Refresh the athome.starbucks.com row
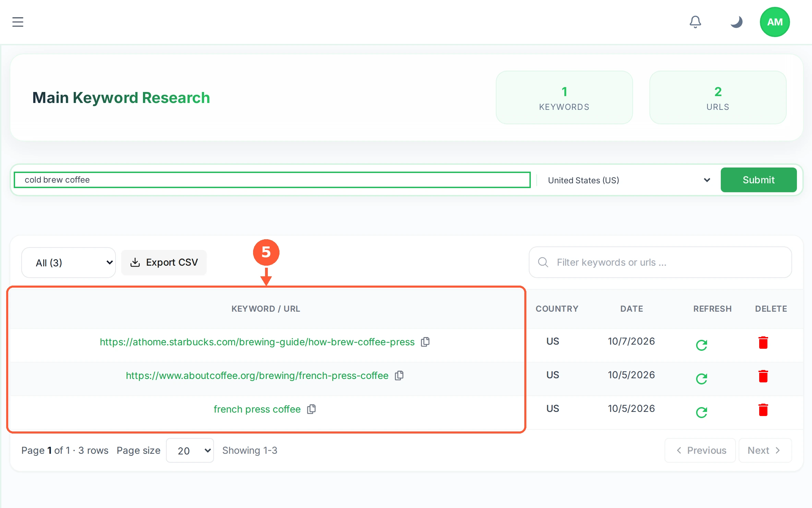 [x=702, y=345]
